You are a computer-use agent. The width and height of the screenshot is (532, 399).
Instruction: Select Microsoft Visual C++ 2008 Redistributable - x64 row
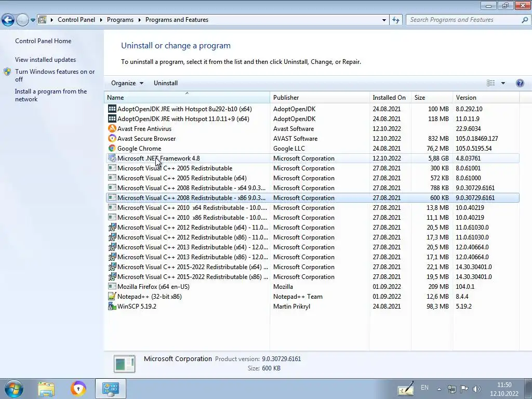point(312,188)
